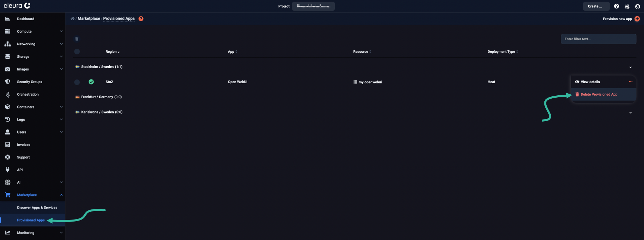Collapse the Marketplace menu chevron
Viewport: 644px width, 240px height.
click(61, 195)
